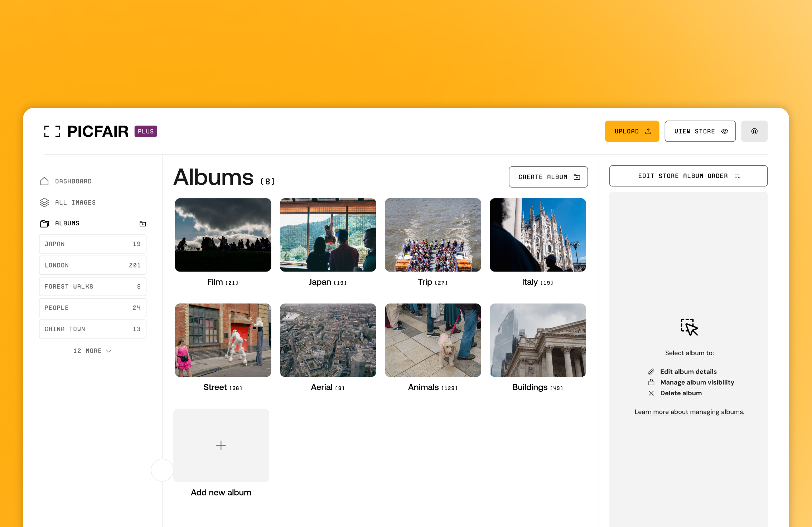Expand the 12 More albums list
The height and width of the screenshot is (527, 812).
(x=92, y=351)
